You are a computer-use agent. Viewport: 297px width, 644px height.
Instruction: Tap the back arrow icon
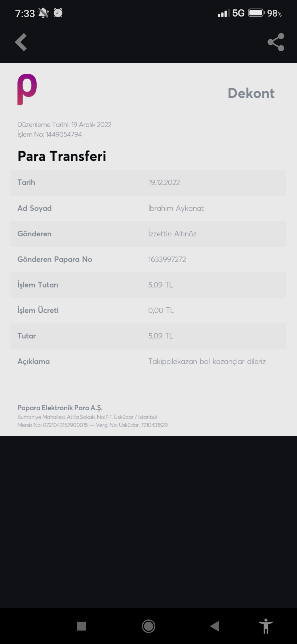(x=21, y=42)
